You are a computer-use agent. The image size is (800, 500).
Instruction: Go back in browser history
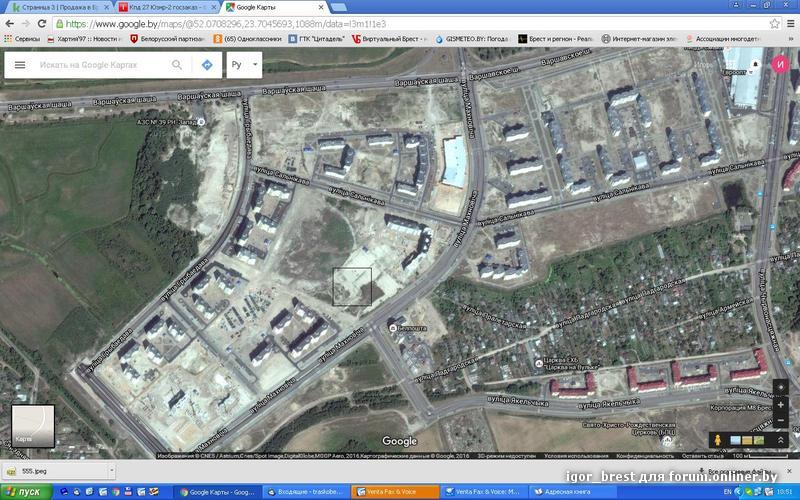10,23
